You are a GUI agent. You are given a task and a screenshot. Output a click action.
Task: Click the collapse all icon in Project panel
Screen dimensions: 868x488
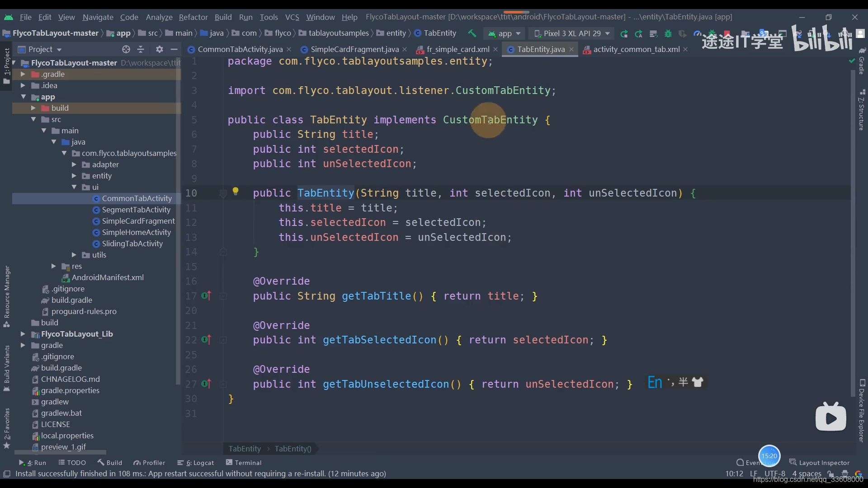141,49
